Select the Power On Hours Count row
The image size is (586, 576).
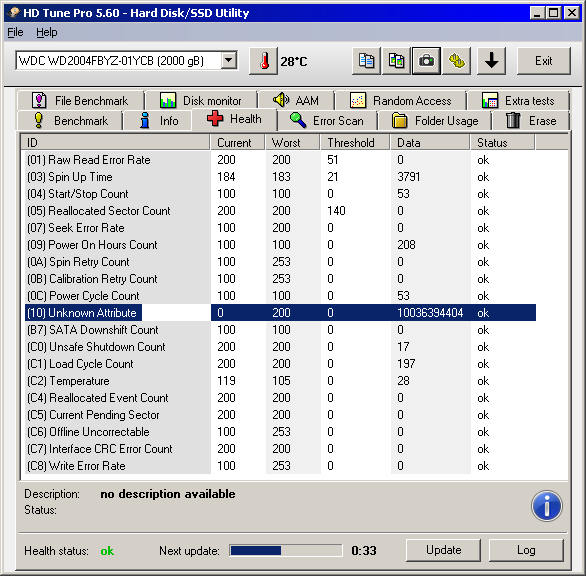(x=280, y=245)
